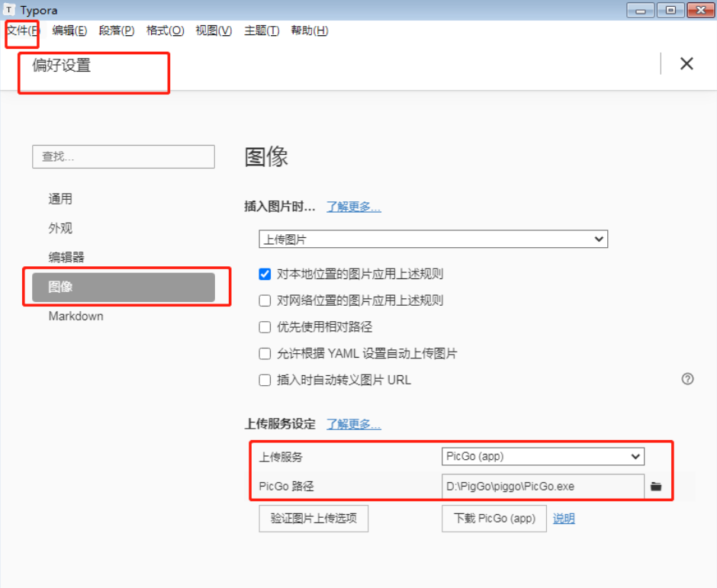
Task: Maximize the Typora window
Action: 670,10
